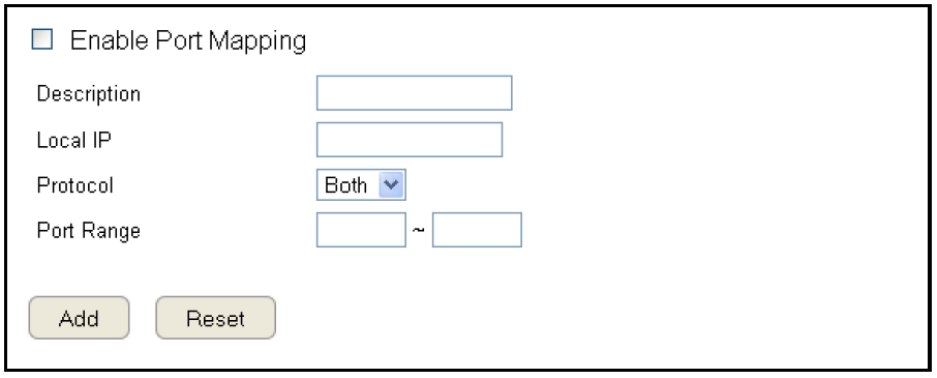Focus the Description text field

tap(414, 93)
